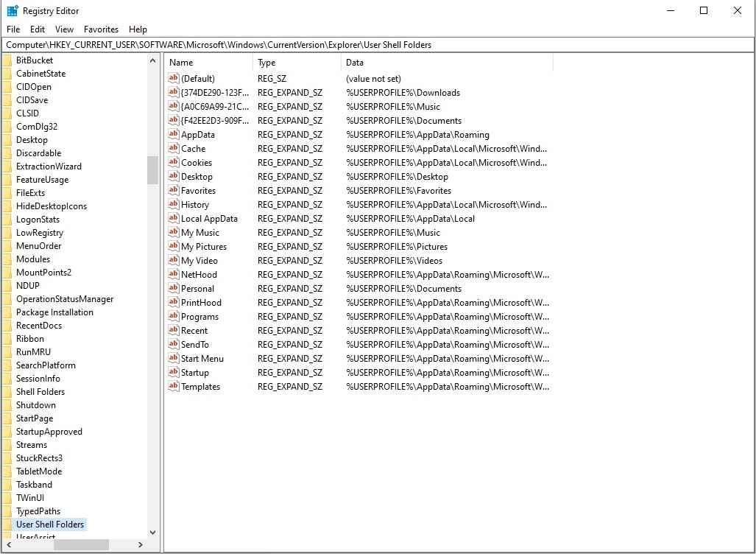The image size is (756, 554).
Task: Click the tree horizontal scroll left arrow
Action: pos(9,545)
